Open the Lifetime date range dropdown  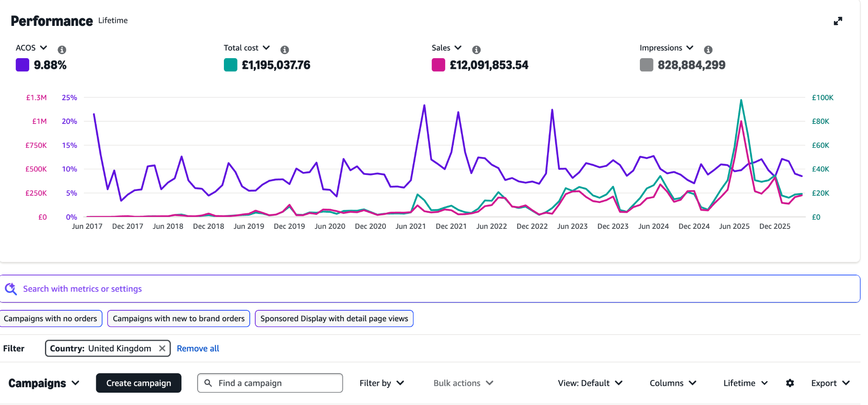745,383
